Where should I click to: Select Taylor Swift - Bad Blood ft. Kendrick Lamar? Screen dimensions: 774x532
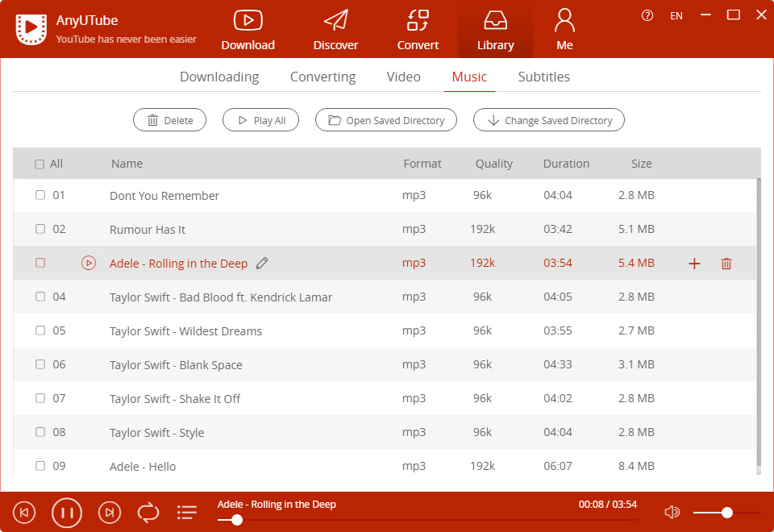(x=221, y=297)
